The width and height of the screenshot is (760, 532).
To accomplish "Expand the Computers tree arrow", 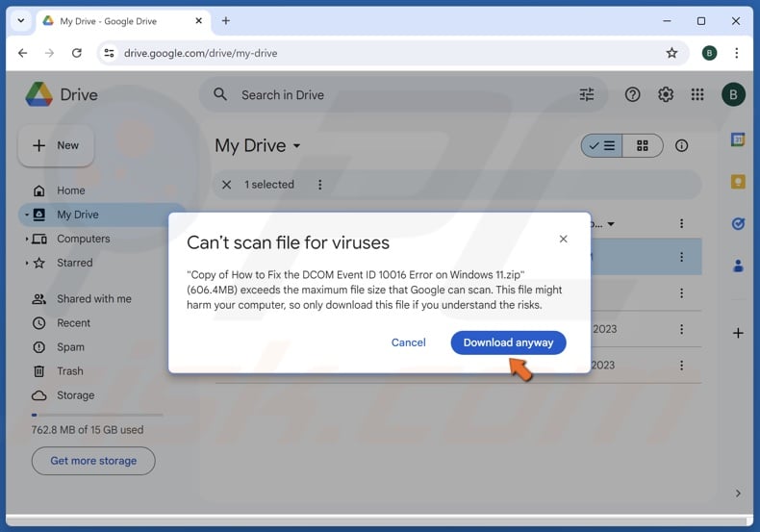I will tap(27, 239).
